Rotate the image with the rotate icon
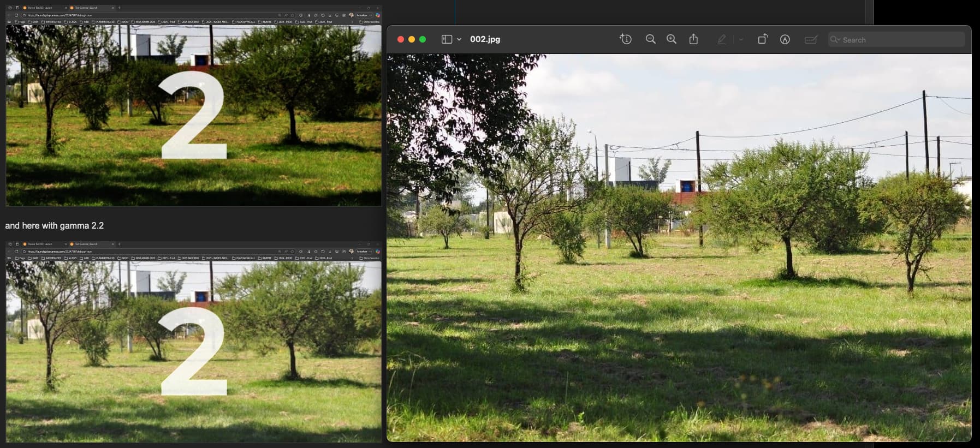The width and height of the screenshot is (980, 448). [763, 39]
